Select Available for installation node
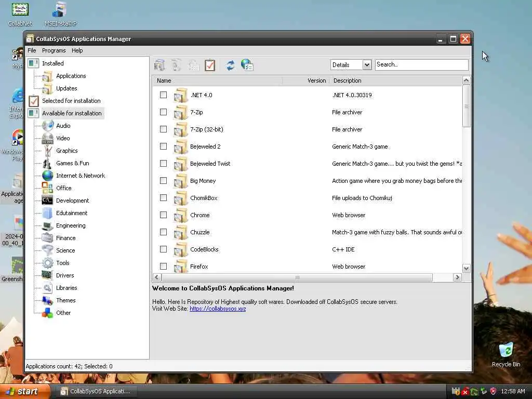This screenshot has height=399, width=532. click(x=72, y=113)
